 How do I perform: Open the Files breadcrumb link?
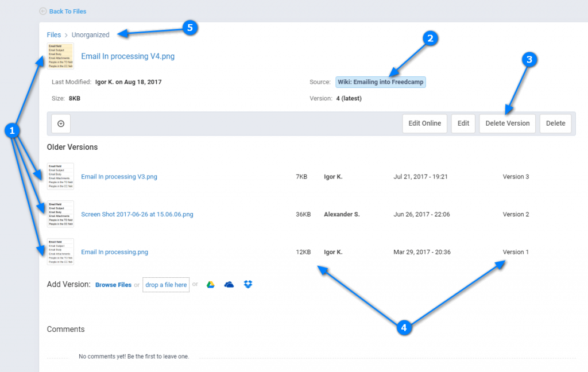(x=53, y=35)
